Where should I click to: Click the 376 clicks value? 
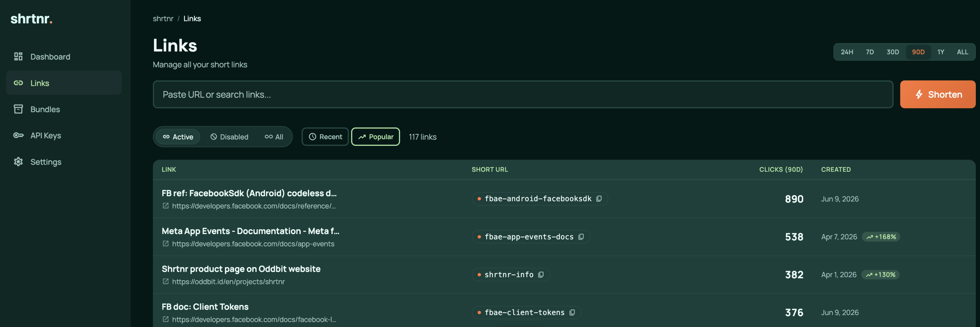[794, 313]
